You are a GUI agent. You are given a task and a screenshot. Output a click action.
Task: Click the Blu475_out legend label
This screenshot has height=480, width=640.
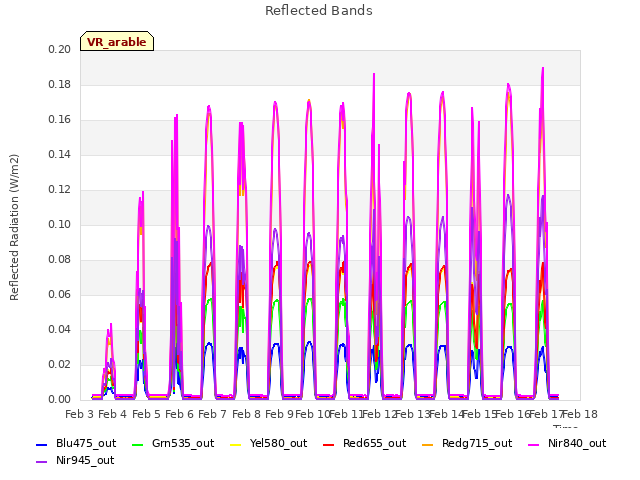pos(86,443)
